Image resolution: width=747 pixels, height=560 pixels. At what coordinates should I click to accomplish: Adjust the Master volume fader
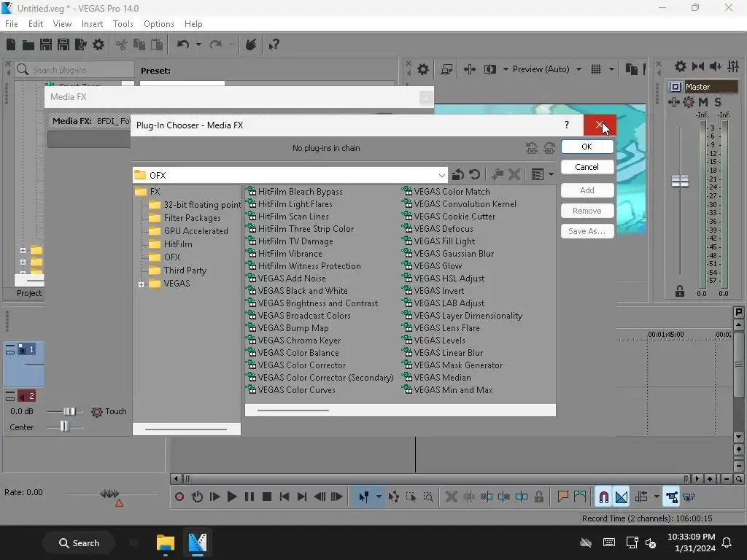pyautogui.click(x=680, y=181)
